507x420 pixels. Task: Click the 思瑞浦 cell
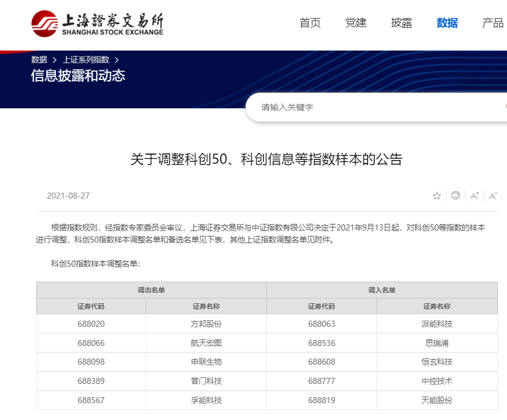pyautogui.click(x=437, y=343)
